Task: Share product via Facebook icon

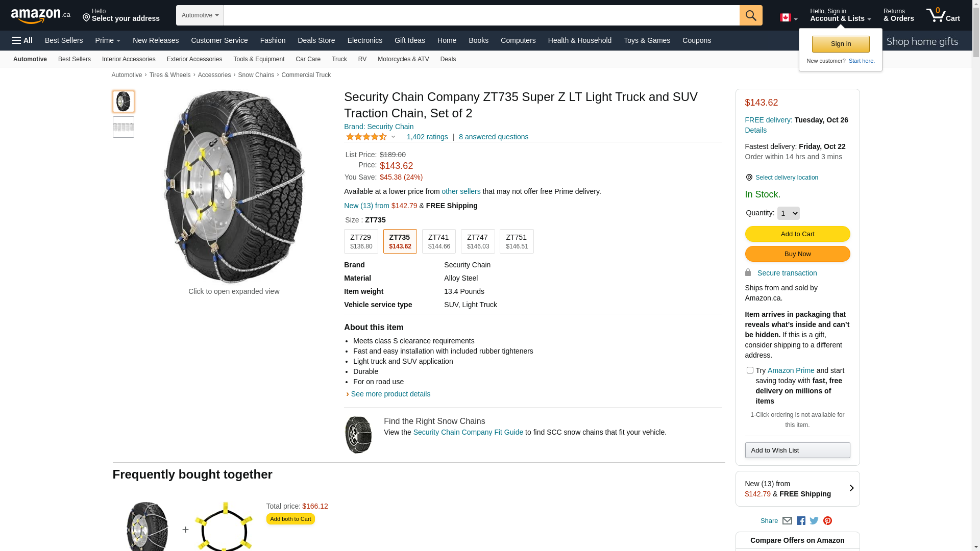Action: tap(801, 521)
